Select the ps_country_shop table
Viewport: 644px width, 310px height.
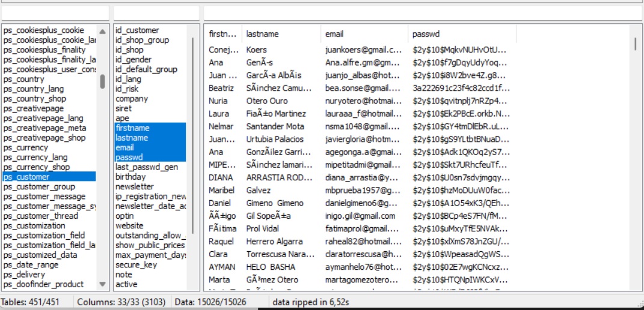click(x=49, y=99)
